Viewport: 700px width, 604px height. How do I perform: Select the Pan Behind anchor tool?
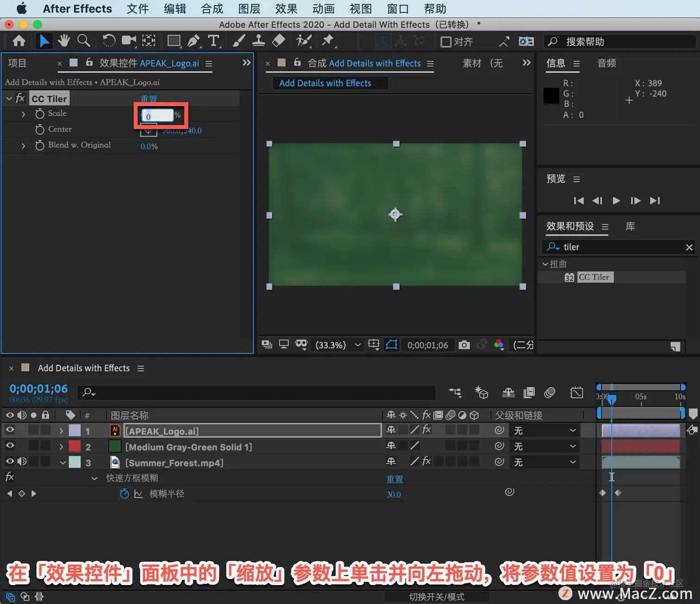(x=149, y=41)
